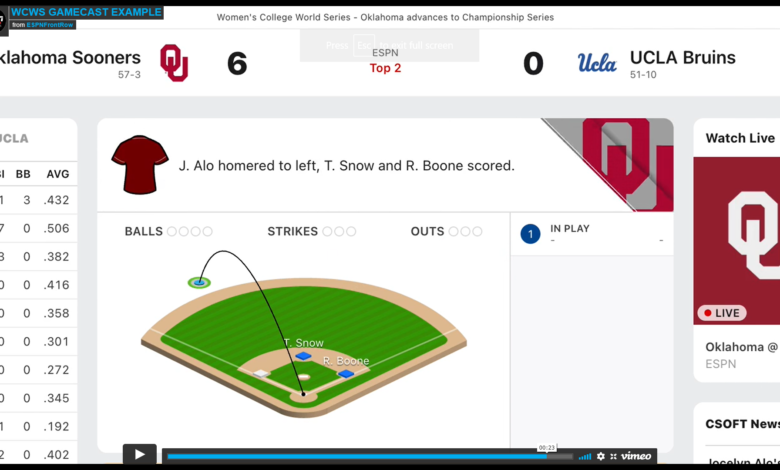This screenshot has width=780, height=470.
Task: Open the Oklahoma live stream thumbnail
Action: coord(737,241)
